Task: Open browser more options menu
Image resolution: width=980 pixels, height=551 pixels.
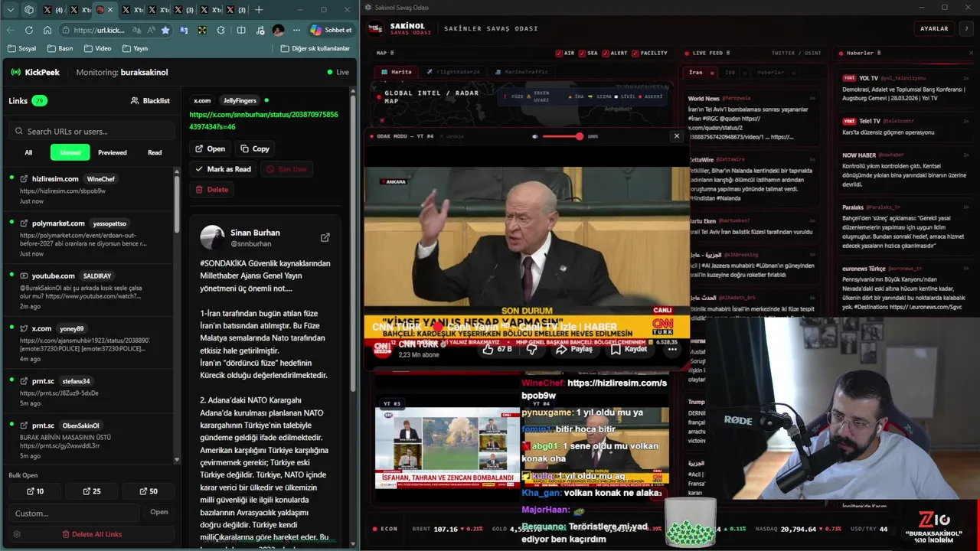Action: (x=296, y=31)
